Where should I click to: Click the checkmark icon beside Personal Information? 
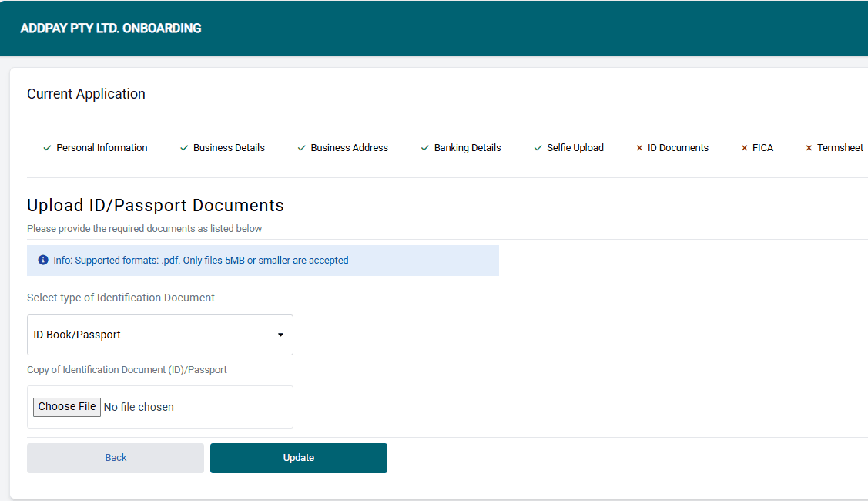point(47,148)
